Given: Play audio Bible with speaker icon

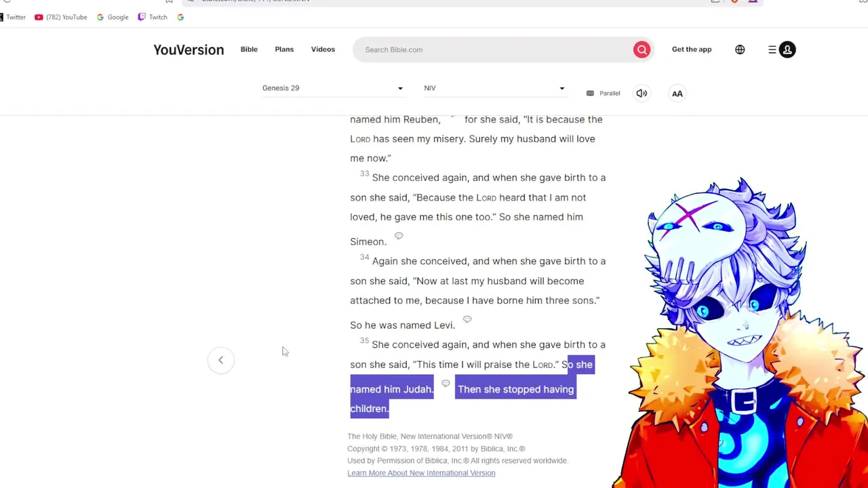Looking at the screenshot, I should (x=642, y=93).
